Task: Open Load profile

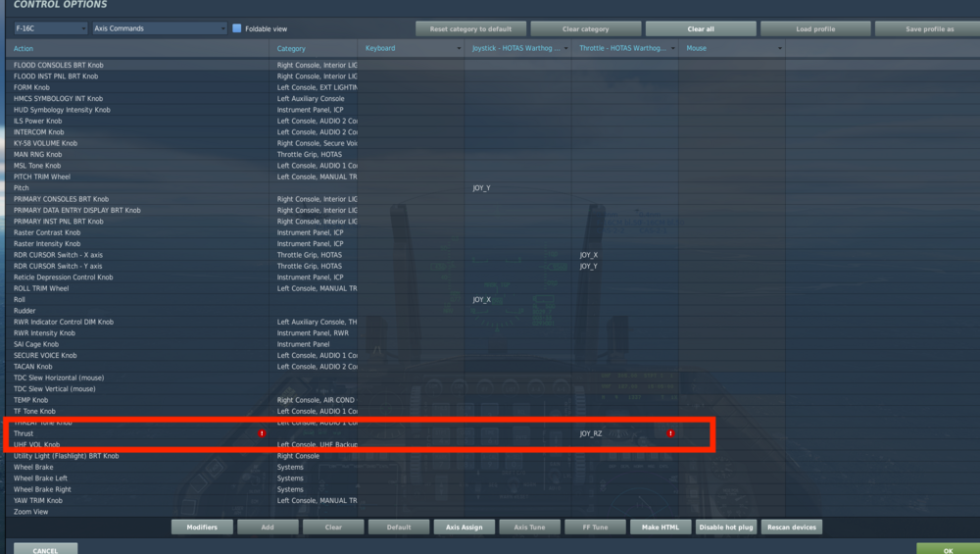Action: click(815, 28)
